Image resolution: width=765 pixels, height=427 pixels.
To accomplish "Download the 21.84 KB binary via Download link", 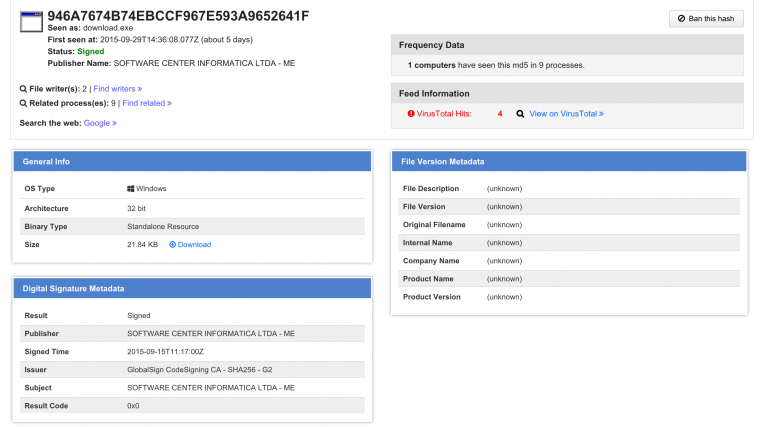I will click(194, 244).
